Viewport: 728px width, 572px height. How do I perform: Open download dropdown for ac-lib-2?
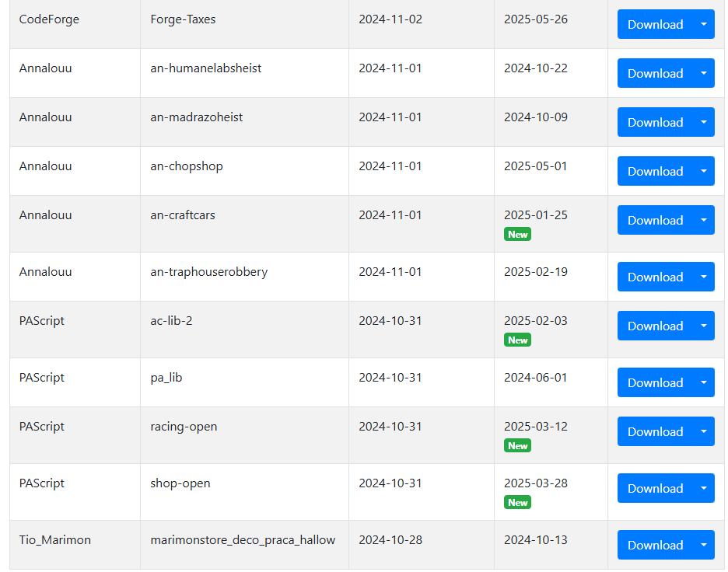point(704,326)
